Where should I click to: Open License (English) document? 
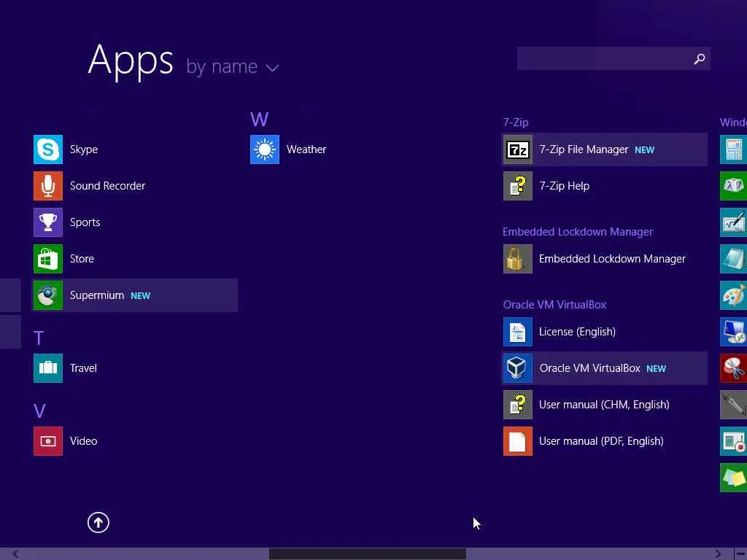(605, 332)
